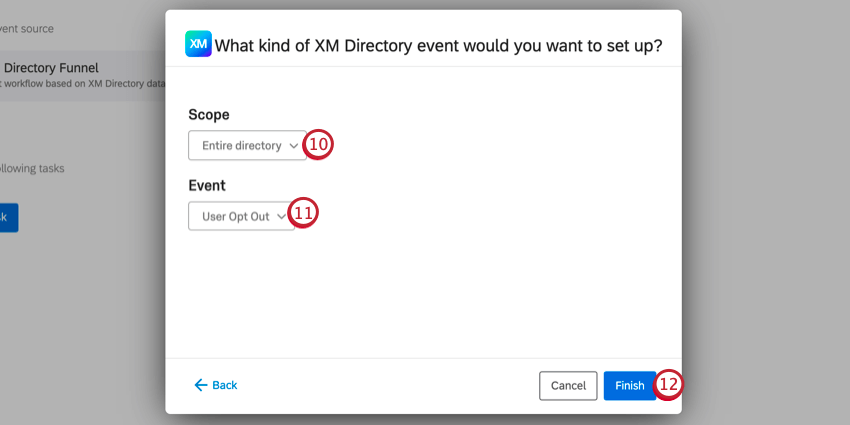Click the red step 10 marker
850x425 pixels.
[x=318, y=145]
